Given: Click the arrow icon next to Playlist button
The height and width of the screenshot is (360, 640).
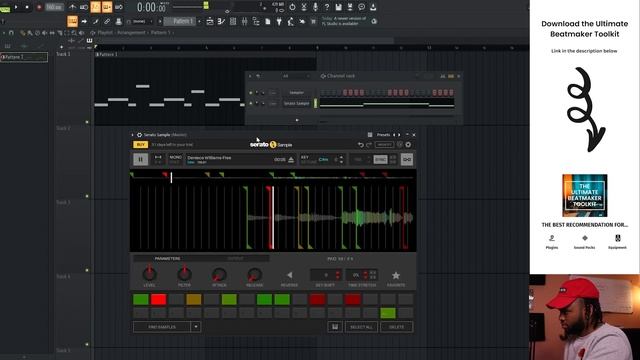Looking at the screenshot, I should pyautogui.click(x=84, y=21).
